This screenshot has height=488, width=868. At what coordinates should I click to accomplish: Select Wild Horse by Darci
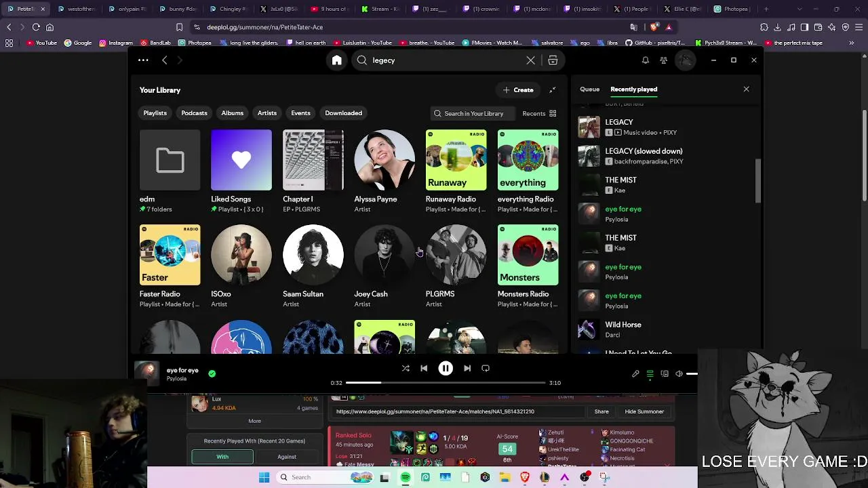[665, 329]
